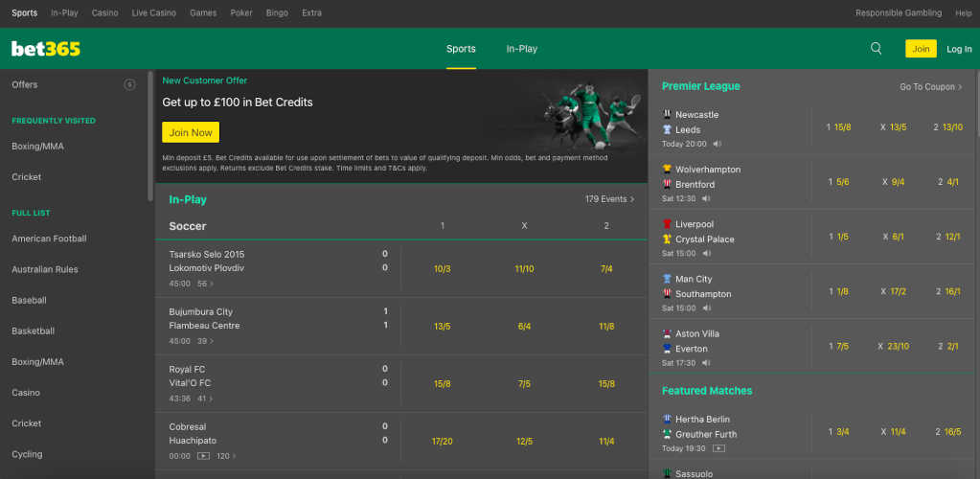The image size is (980, 479).
Task: Bet 6/4 draw for Bujumbura City match
Action: (x=524, y=327)
